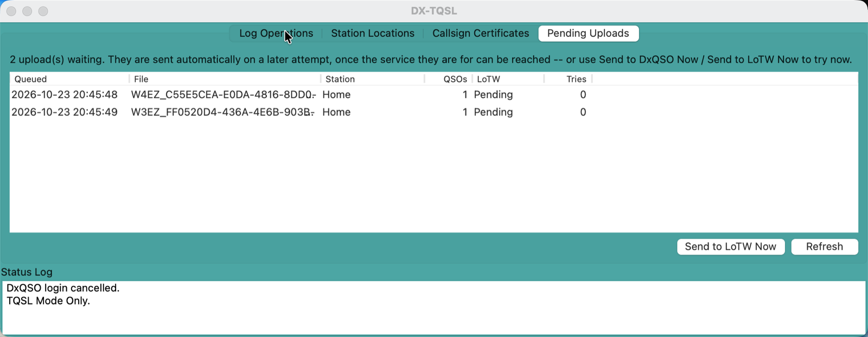Click the '2 upload(s) waiting' info text
The height and width of the screenshot is (337, 868).
click(431, 60)
